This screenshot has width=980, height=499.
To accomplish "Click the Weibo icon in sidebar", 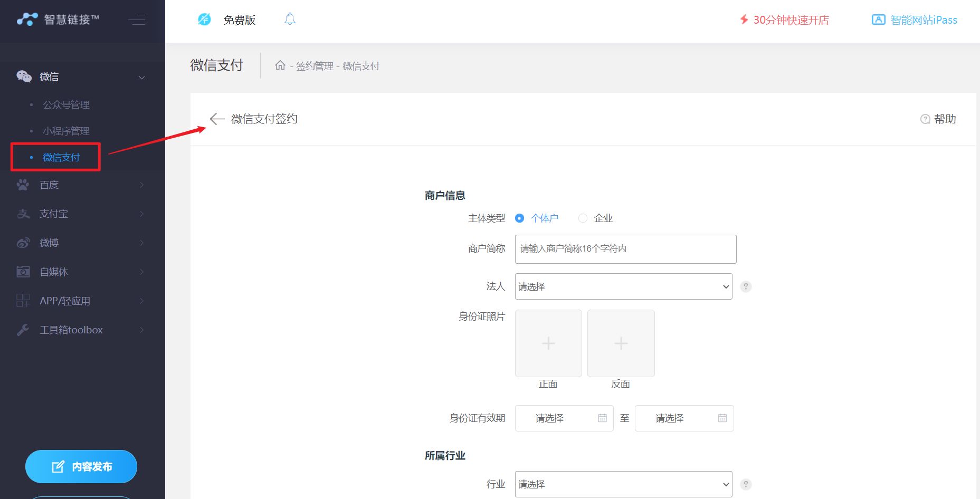I will [x=23, y=243].
